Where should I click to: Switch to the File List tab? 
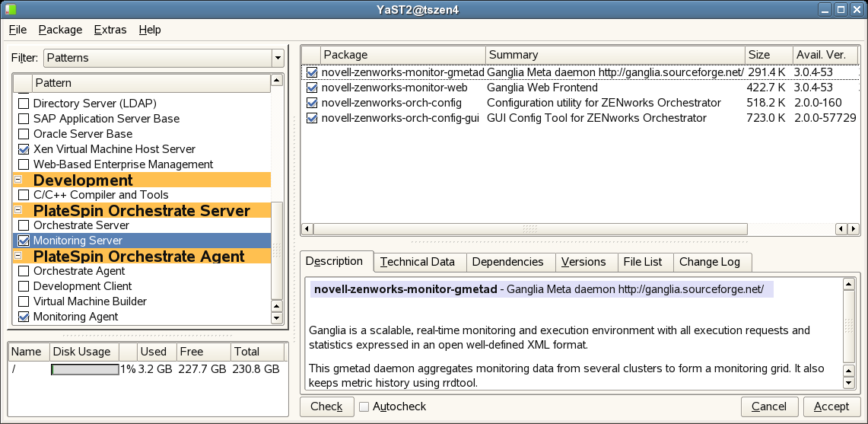[x=645, y=262]
